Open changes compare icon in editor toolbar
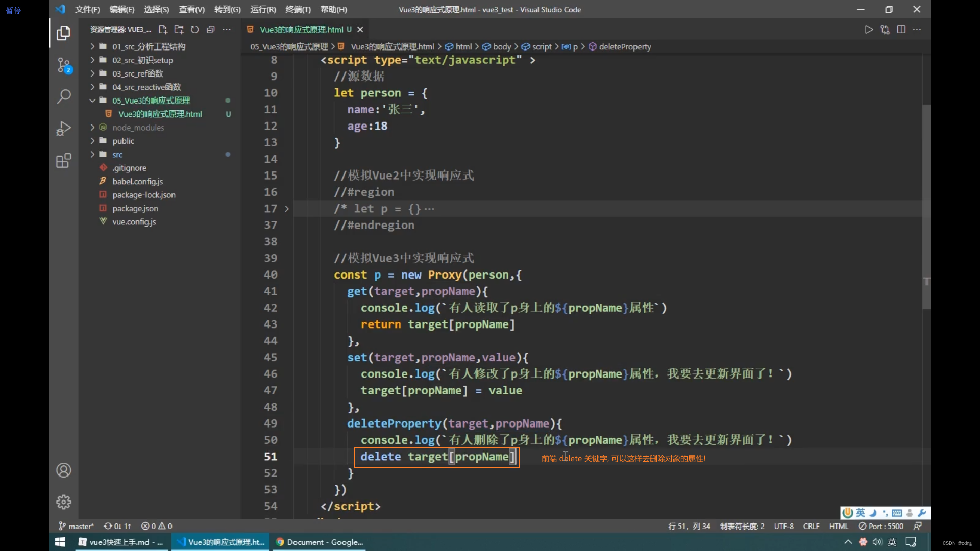 tap(885, 30)
